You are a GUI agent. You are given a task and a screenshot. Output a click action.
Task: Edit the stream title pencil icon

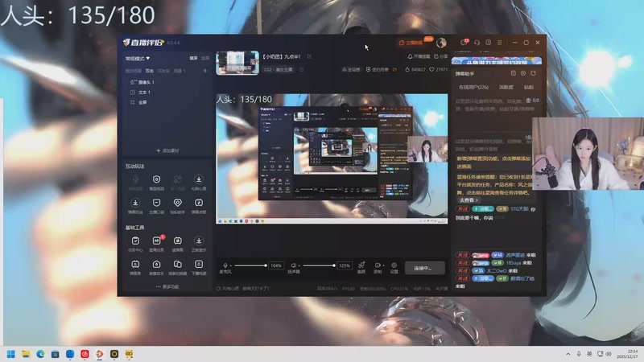pyautogui.click(x=309, y=56)
